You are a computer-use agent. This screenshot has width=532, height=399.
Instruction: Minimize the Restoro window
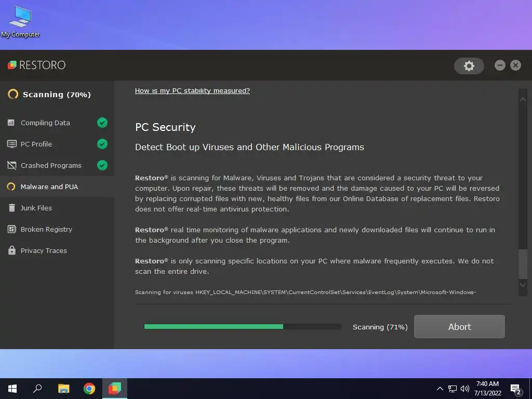tap(500, 65)
